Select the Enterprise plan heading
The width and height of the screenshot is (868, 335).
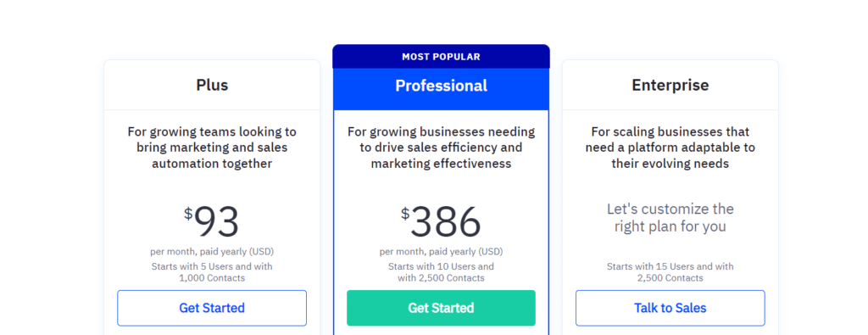[x=670, y=86]
